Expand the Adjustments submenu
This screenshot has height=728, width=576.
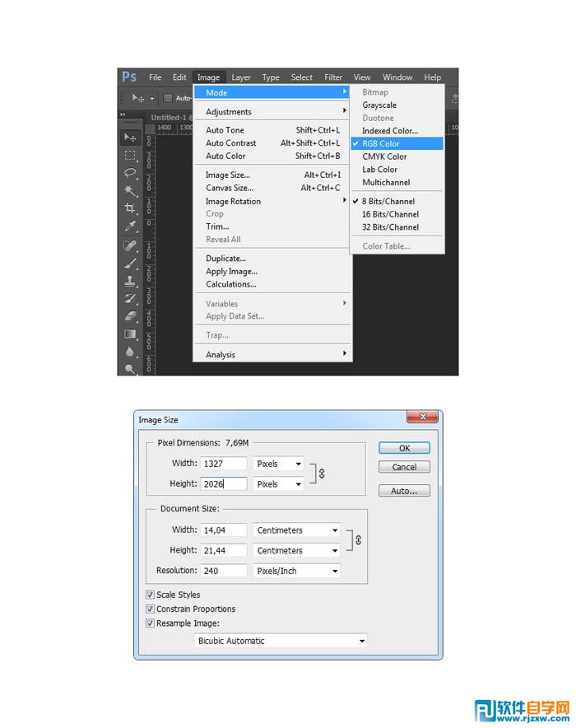click(x=272, y=111)
